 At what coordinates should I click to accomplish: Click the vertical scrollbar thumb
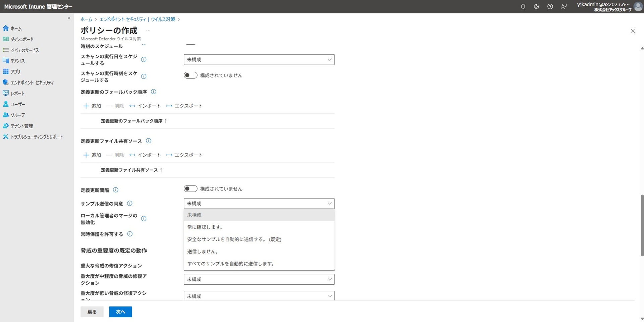pyautogui.click(x=642, y=225)
